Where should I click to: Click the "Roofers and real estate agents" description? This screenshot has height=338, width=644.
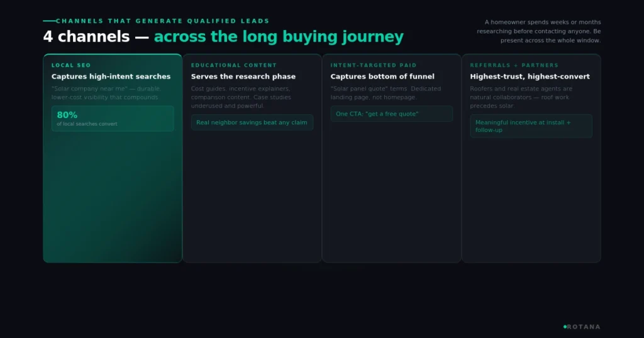tap(521, 97)
